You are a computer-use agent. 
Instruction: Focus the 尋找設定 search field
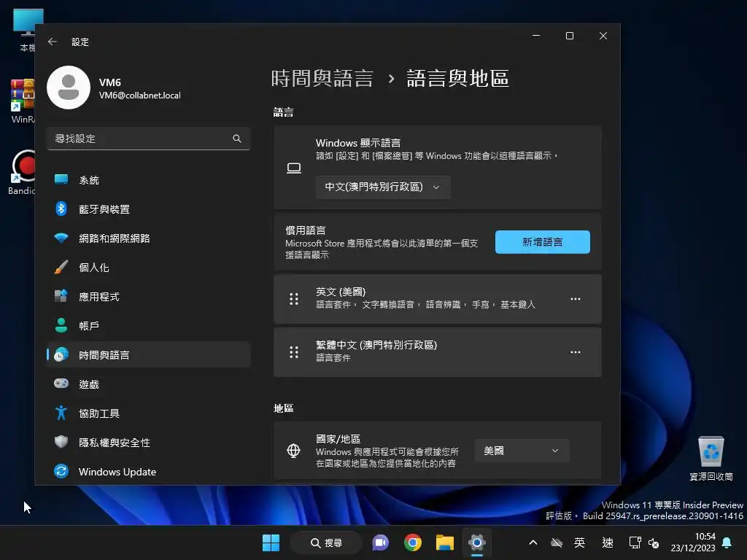(149, 139)
